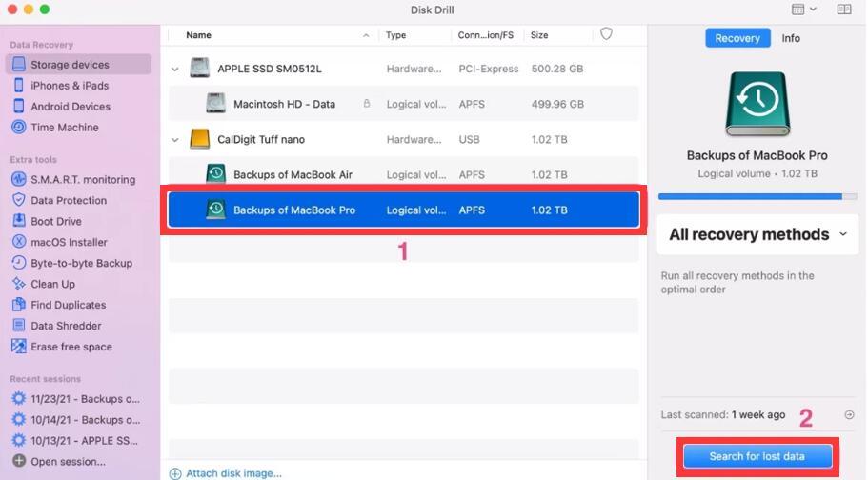Sort by Name column header

(198, 35)
